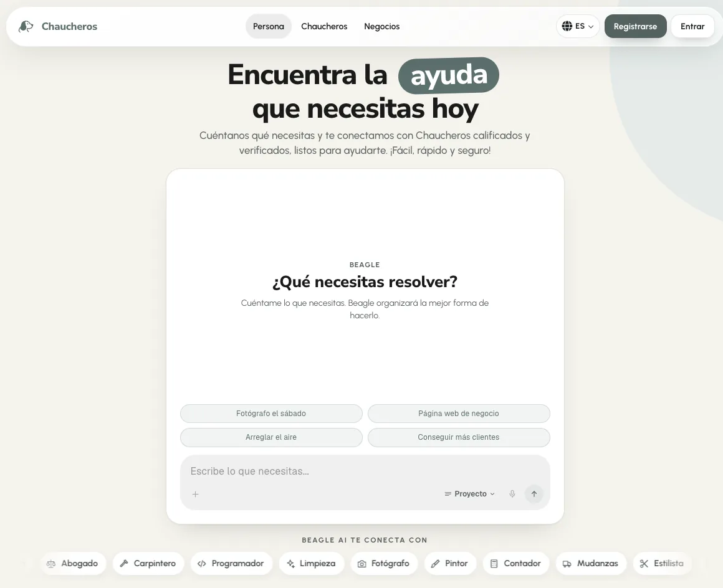Choose suggestion Fotógrafo el sábado
Image resolution: width=723 pixels, height=588 pixels.
coord(271,414)
